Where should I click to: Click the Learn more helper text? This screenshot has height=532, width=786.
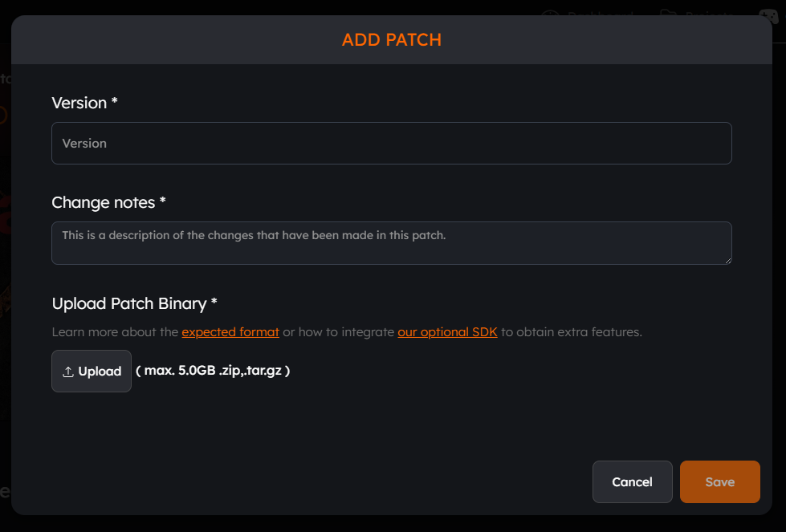coord(347,332)
